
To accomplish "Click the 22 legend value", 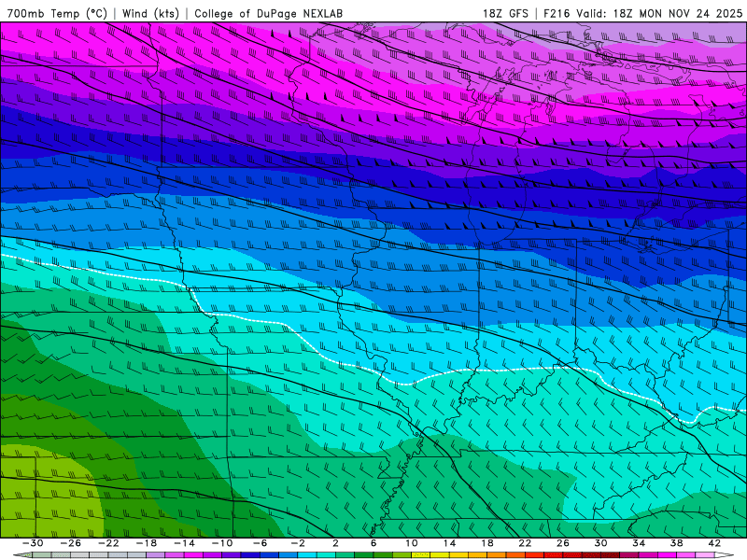I will point(525,543).
